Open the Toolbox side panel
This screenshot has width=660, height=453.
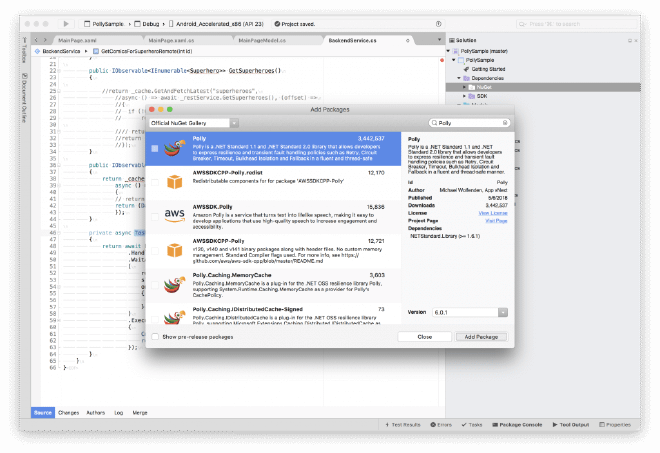pos(24,52)
